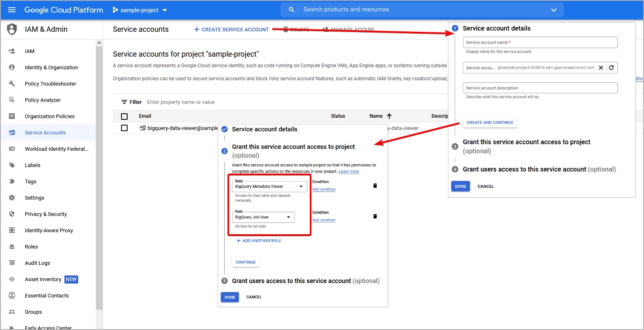644x330 pixels.
Task: Delete the BigQuery Metadata Viewer role row
Action: click(375, 186)
